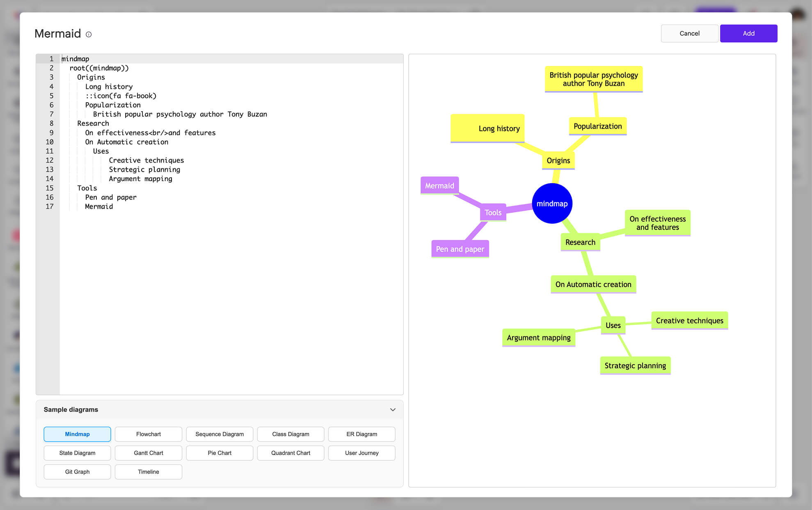The width and height of the screenshot is (812, 510).
Task: Click the Argument mapping preview node
Action: coord(538,338)
